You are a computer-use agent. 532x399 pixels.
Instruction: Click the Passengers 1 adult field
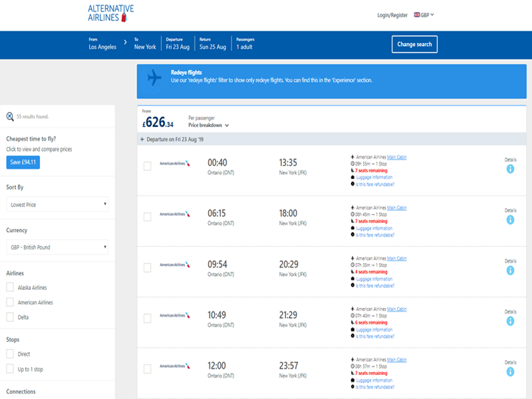[245, 44]
